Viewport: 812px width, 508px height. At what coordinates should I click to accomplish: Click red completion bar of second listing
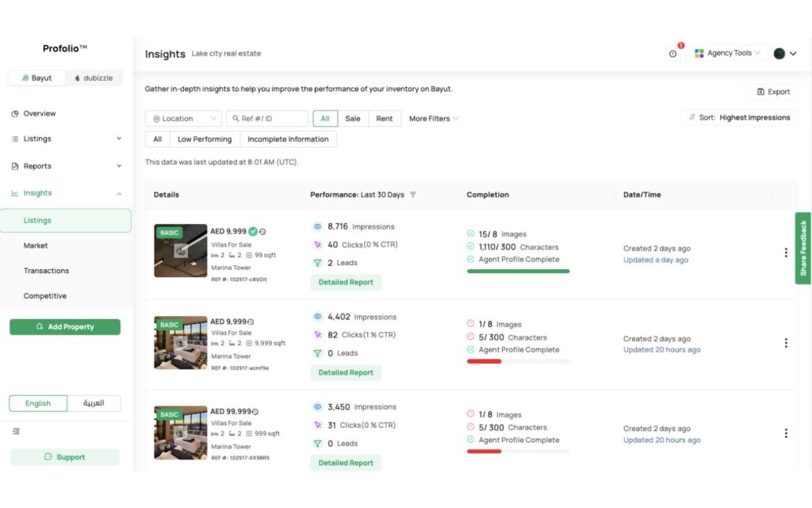pyautogui.click(x=485, y=361)
